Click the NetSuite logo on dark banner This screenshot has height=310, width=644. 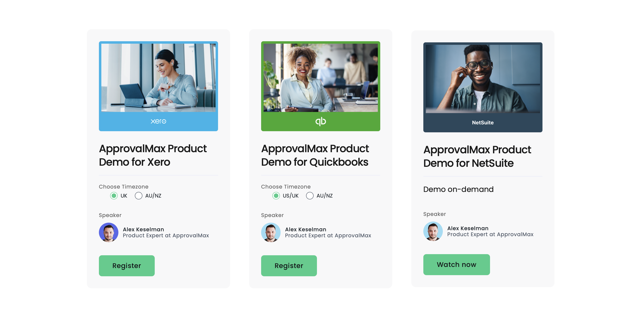coord(483,123)
